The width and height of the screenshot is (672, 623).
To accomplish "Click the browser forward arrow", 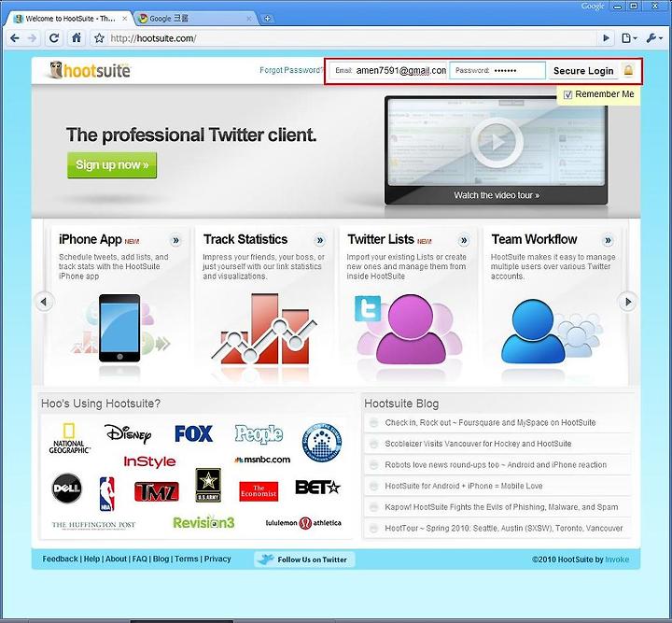I will pos(32,38).
